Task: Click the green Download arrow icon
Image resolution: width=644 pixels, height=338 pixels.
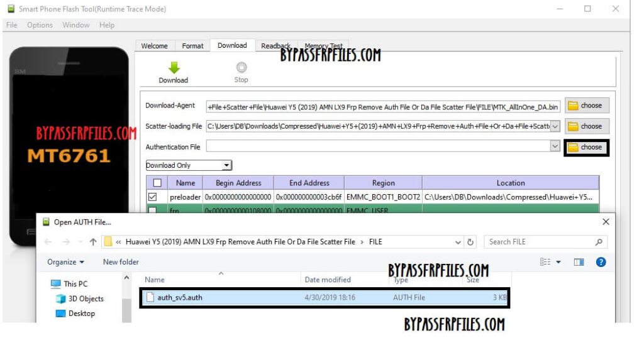Action: coord(174,68)
